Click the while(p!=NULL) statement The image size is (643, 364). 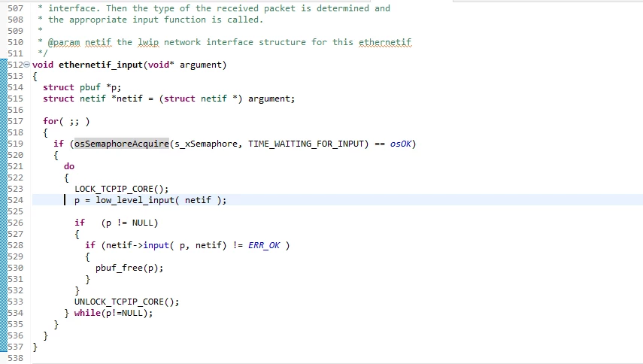[113, 313]
